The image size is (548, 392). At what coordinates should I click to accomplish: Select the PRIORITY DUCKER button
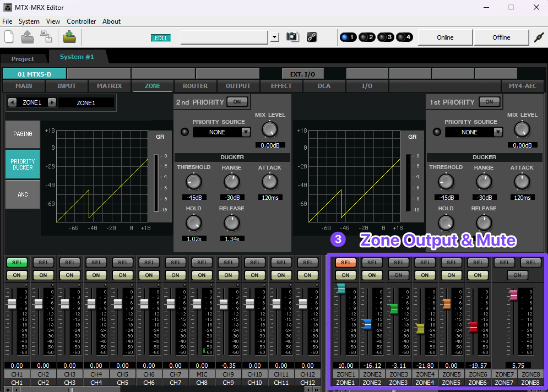coord(23,164)
